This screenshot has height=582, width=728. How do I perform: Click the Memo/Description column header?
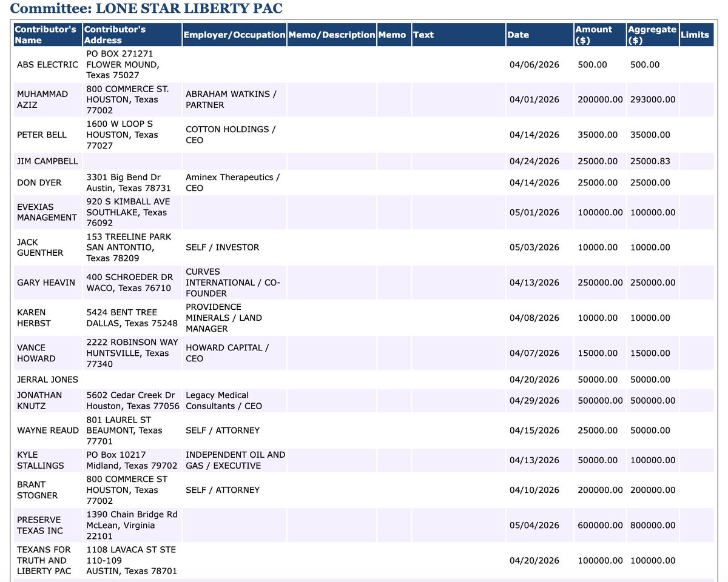(x=332, y=35)
